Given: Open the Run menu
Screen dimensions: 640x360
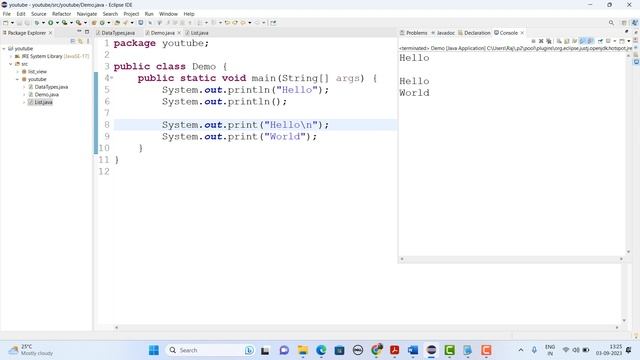Looking at the screenshot, I should 149,14.
